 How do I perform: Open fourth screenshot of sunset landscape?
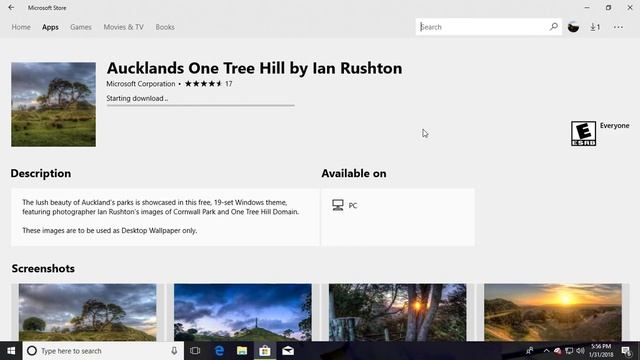(x=553, y=312)
